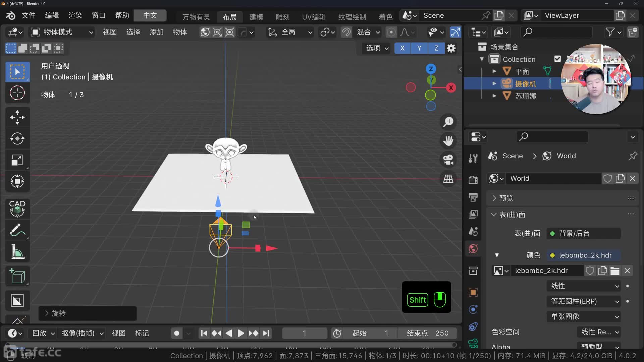Click the color swatch next to 背景/后台
Screen dimensions: 644x362
552,233
